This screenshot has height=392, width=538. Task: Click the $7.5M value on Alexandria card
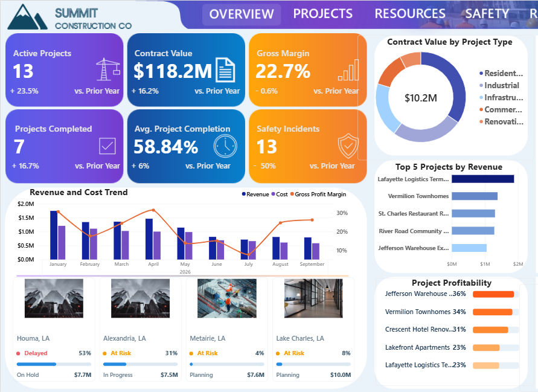169,375
